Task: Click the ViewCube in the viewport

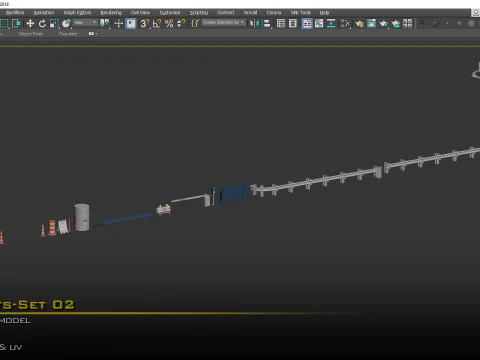Action: click(x=476, y=71)
